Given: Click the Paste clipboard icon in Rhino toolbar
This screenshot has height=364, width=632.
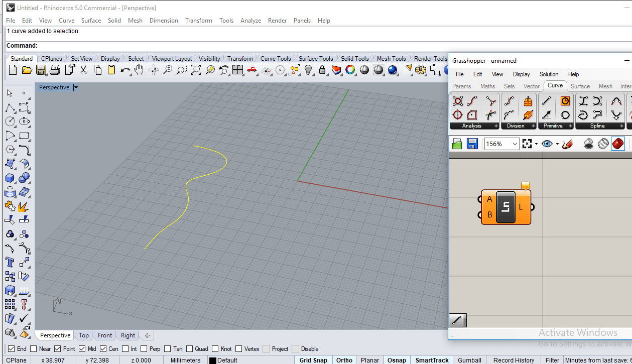Looking at the screenshot, I should (111, 70).
